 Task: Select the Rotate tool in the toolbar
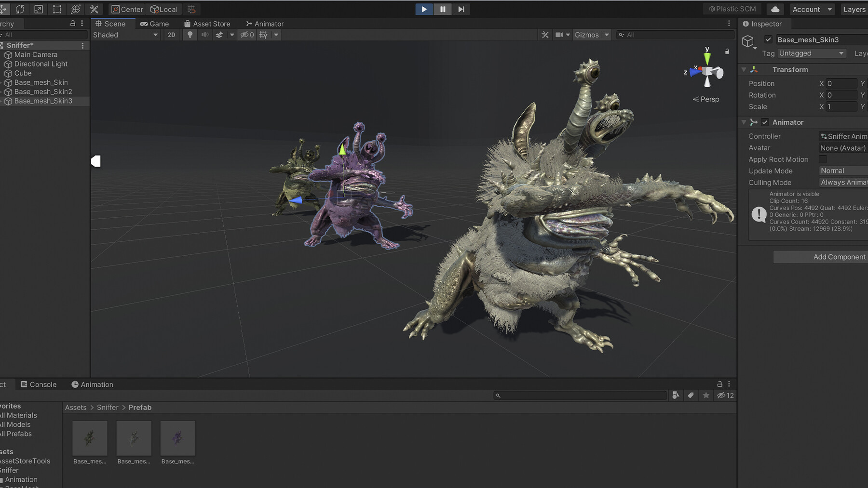(x=20, y=9)
